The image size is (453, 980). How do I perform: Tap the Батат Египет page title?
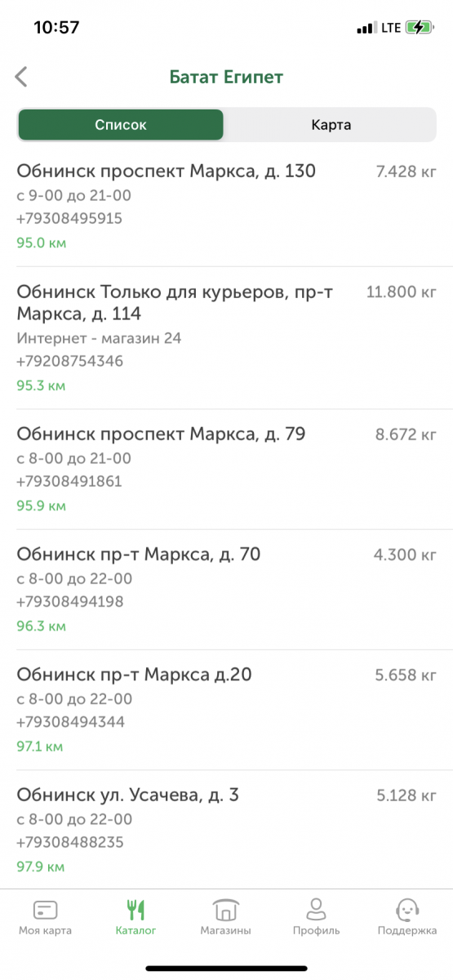click(226, 78)
